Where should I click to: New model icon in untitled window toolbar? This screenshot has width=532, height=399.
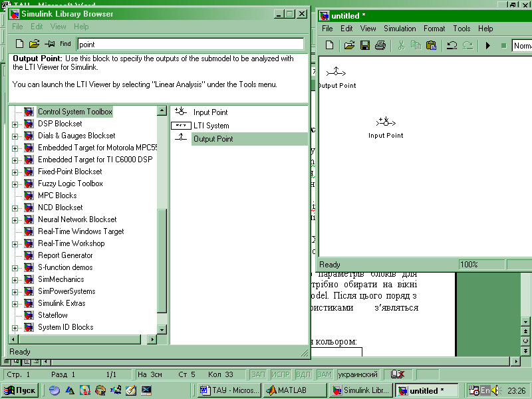tap(329, 45)
